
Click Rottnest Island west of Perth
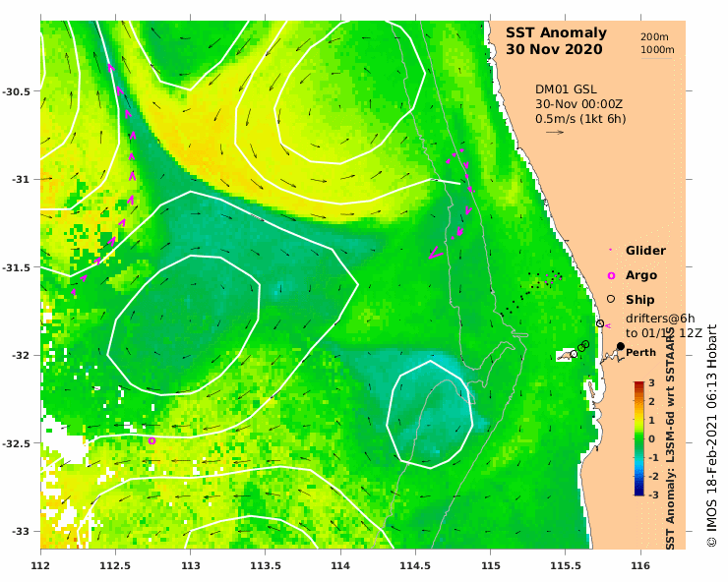567,356
